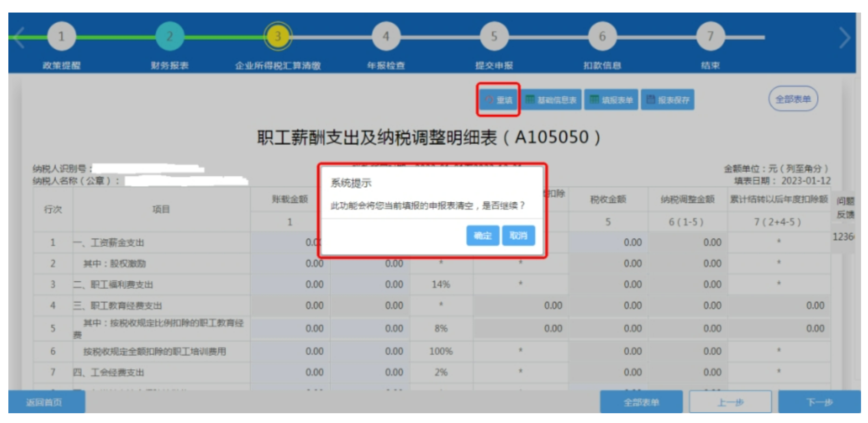Click step 7 circle 结束
This screenshot has width=868, height=423.
[710, 36]
